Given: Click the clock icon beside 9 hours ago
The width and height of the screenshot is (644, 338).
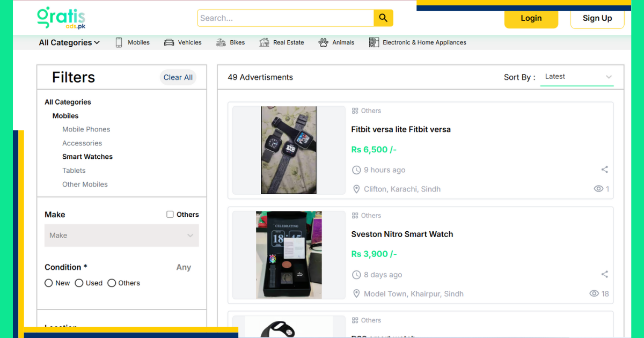Looking at the screenshot, I should [356, 170].
